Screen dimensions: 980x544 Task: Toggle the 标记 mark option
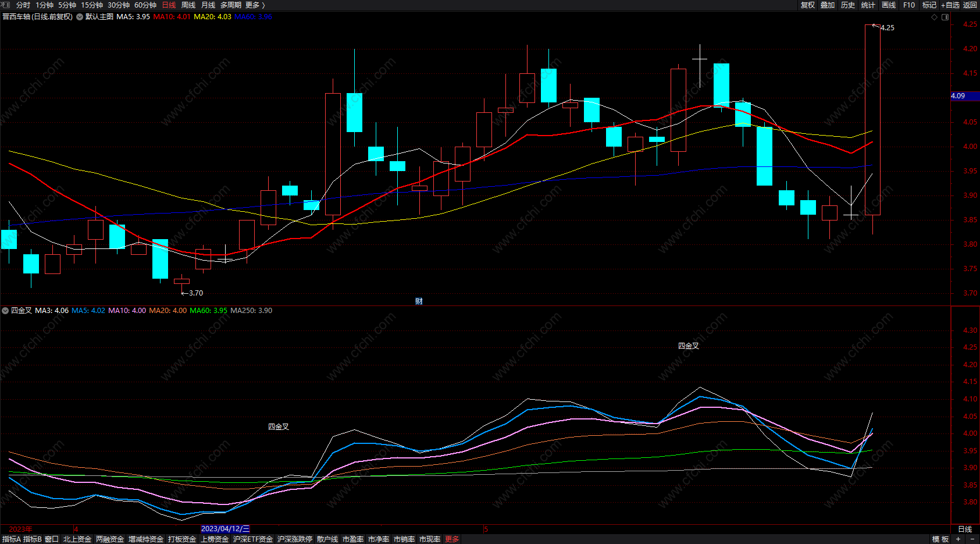(x=929, y=5)
